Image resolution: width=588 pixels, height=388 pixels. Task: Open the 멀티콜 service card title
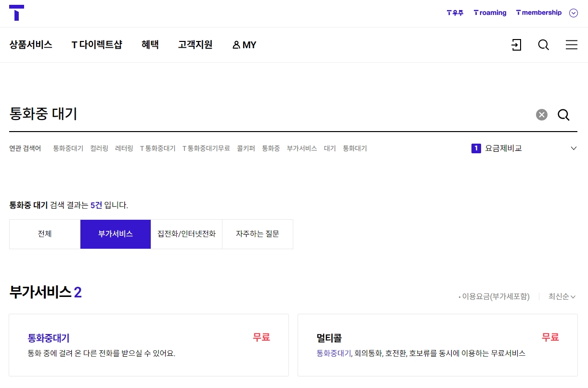329,338
